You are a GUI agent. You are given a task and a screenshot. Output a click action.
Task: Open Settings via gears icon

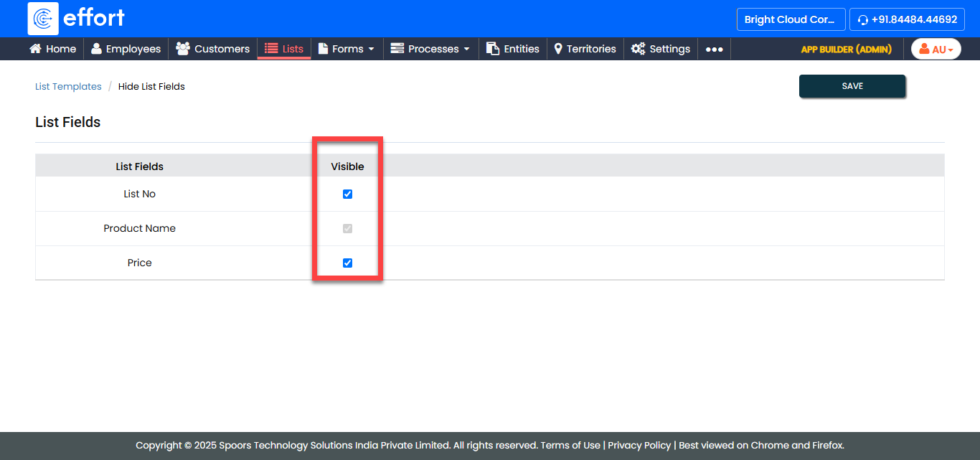coord(638,49)
